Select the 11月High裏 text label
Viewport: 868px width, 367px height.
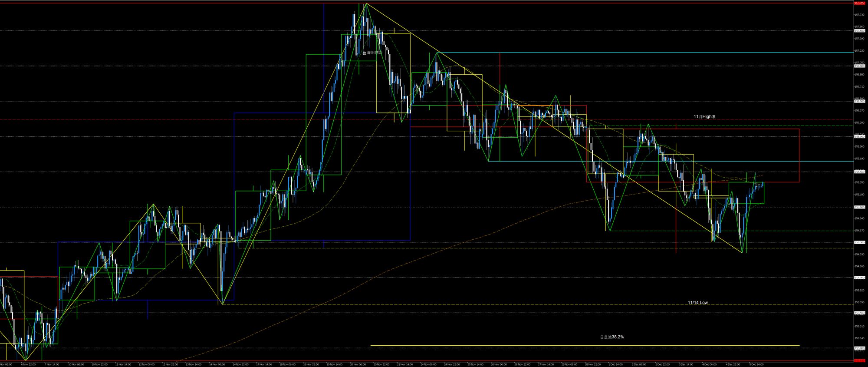tap(704, 117)
